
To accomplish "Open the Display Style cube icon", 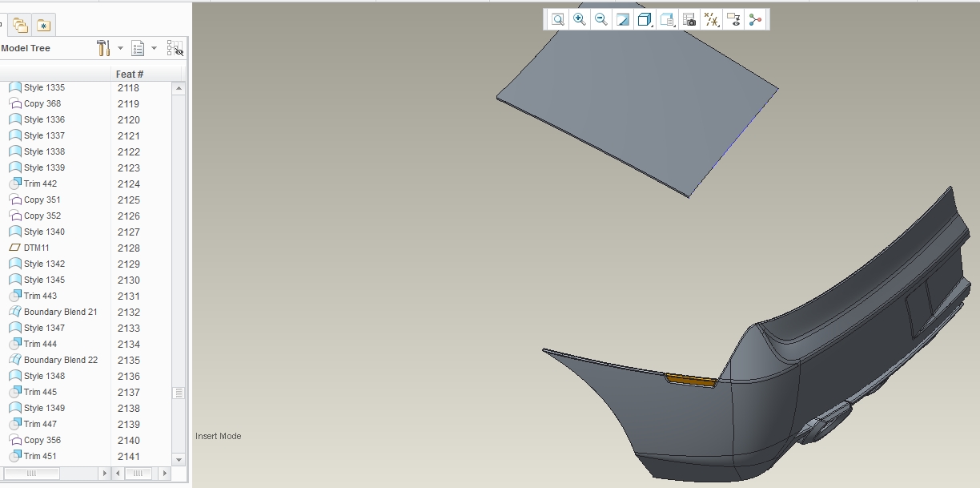I will tap(645, 19).
